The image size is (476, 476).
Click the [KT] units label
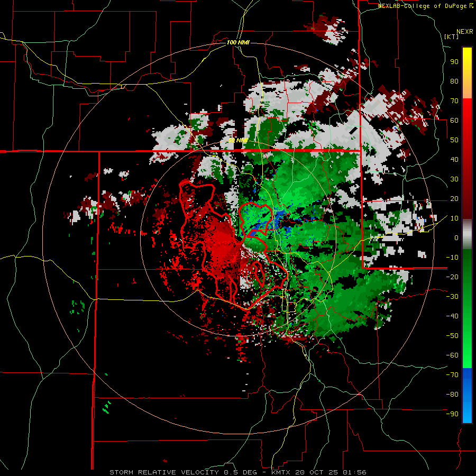click(452, 36)
